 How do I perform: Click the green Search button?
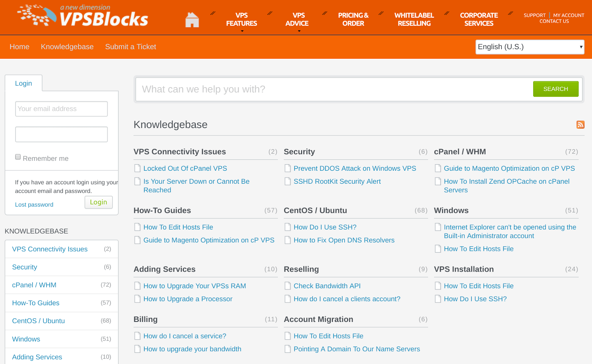click(x=556, y=89)
